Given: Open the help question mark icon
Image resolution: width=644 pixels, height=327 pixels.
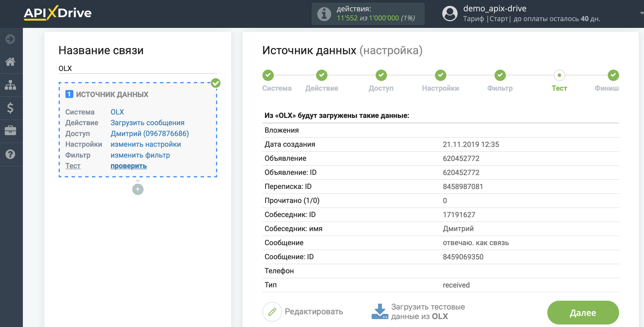Looking at the screenshot, I should coord(10,154).
